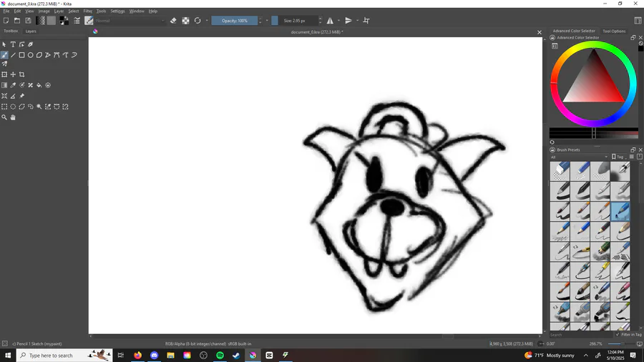Open an existing document
Screen dimensions: 644x362
[x=17, y=21]
